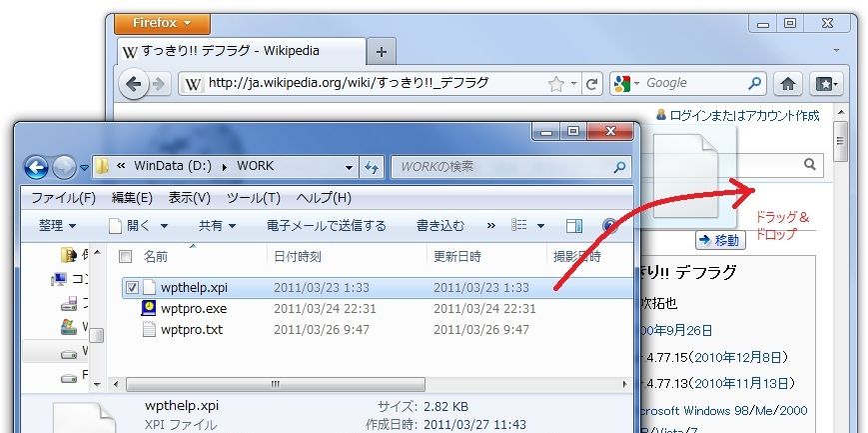Screen dimensions: 868x433
Task: Uncheck the wpthelp.xpi file checkbox
Action: 132,288
